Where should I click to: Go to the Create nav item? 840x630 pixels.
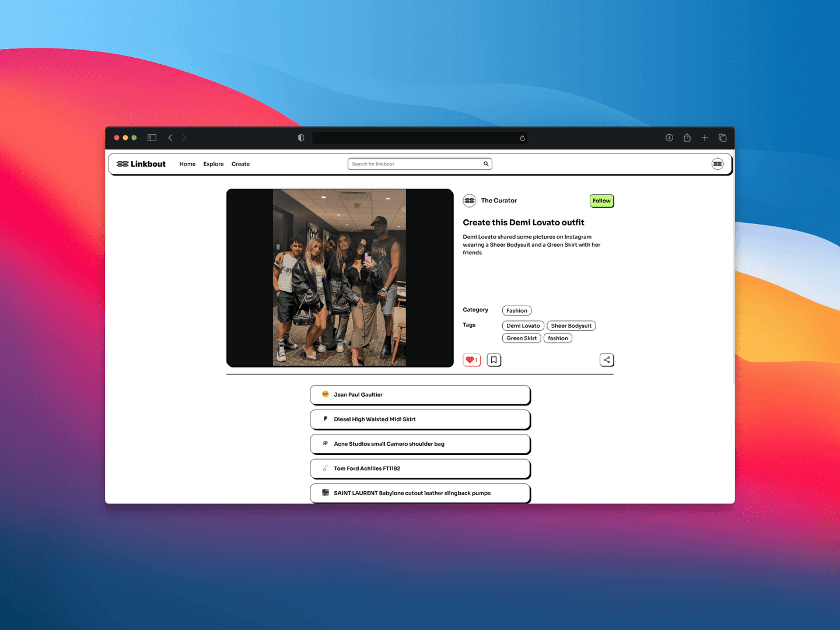coord(240,164)
